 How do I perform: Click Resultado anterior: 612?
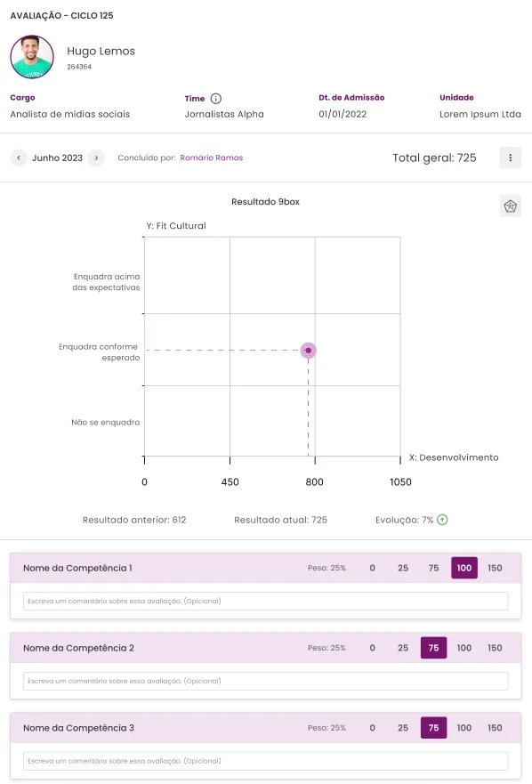coord(134,520)
